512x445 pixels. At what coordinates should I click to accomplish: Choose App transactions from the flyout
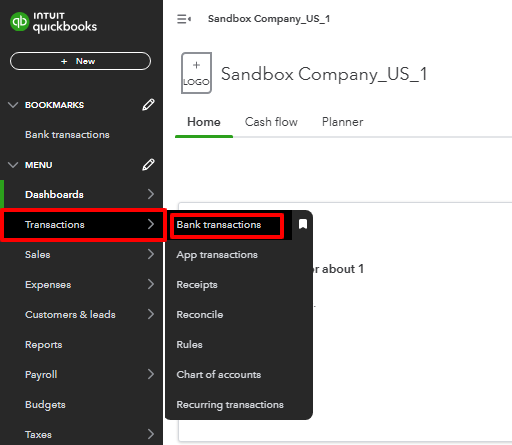(x=217, y=255)
